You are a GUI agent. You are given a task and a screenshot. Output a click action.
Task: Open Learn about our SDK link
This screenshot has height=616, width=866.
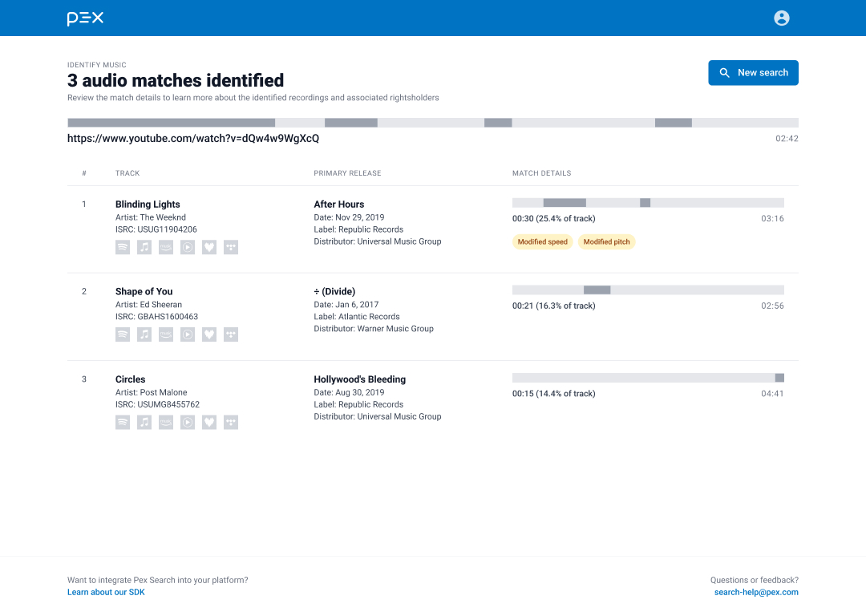coord(106,592)
